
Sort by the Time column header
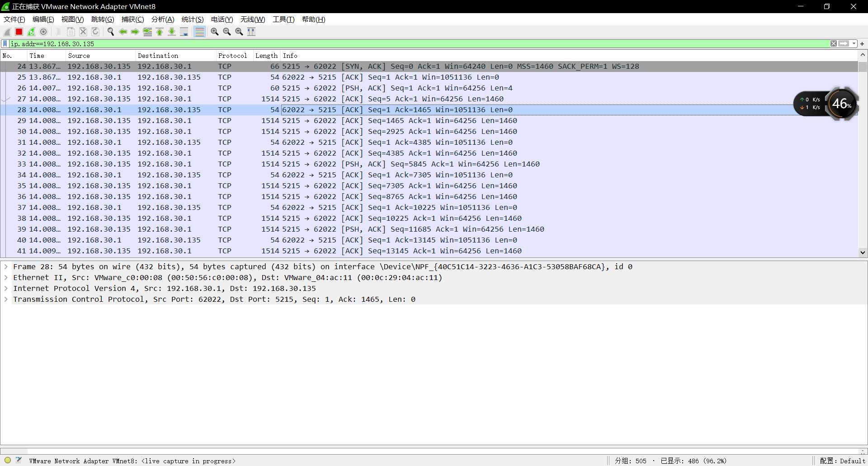46,56
